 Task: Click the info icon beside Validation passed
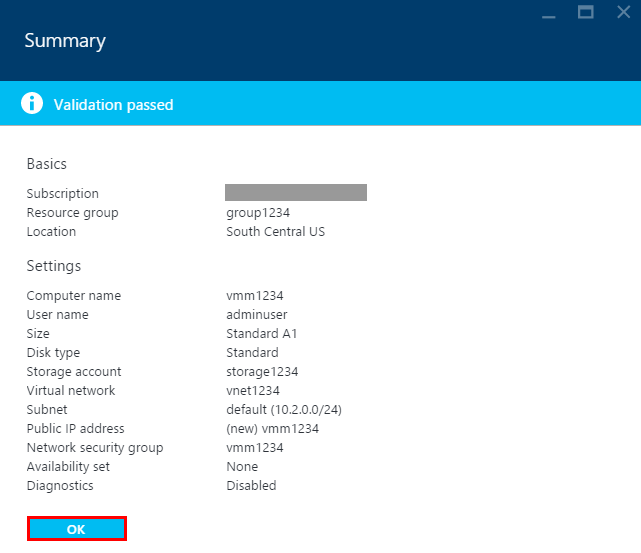click(32, 103)
